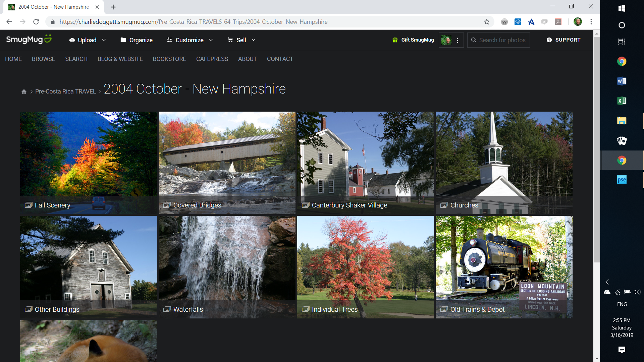Click scrollbar down arrow

(597, 359)
